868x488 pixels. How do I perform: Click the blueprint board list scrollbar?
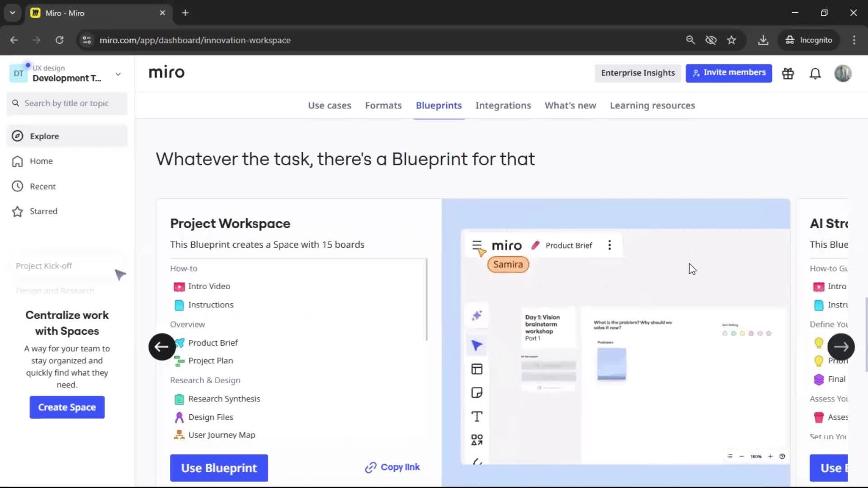point(426,300)
